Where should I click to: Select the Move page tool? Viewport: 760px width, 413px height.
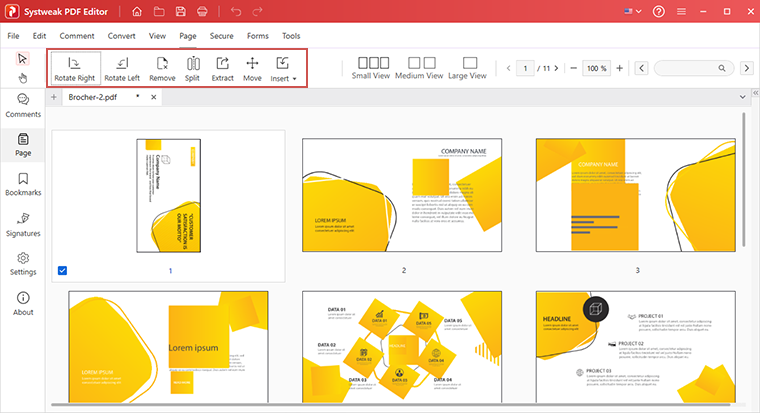pos(252,68)
